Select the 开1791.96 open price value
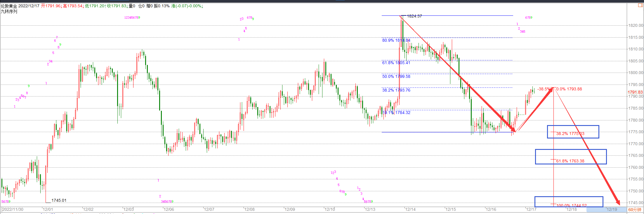 pos(51,6)
